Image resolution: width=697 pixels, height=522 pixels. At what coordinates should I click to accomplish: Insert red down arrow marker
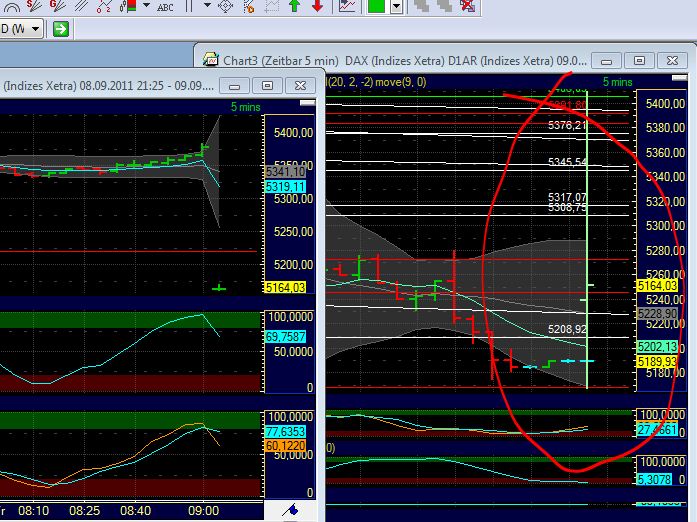tap(317, 6)
